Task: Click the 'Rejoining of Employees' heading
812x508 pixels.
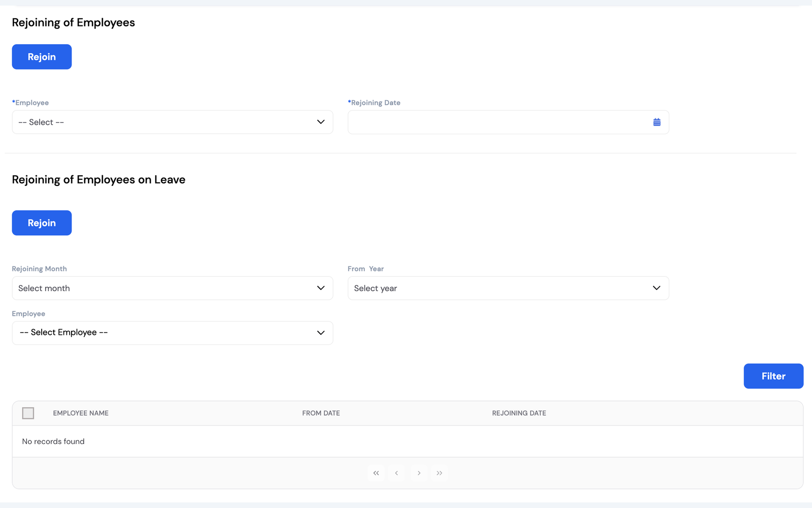Action: tap(74, 23)
